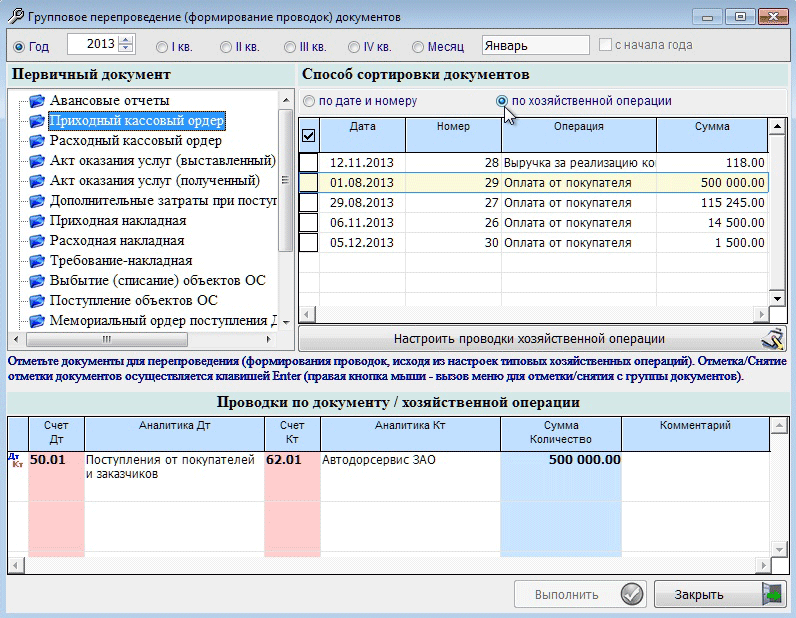Click the Аналитика Дт column header
796x618 pixels.
point(175,433)
